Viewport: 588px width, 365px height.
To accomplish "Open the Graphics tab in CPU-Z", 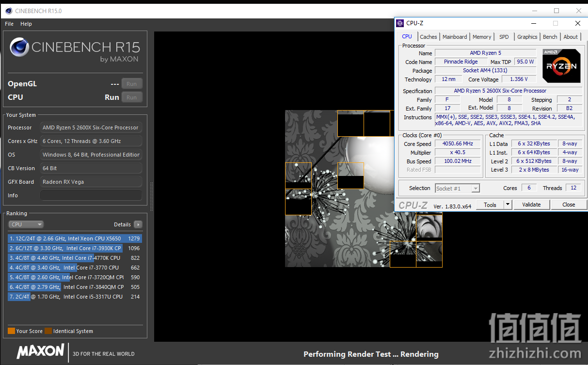I will (527, 37).
